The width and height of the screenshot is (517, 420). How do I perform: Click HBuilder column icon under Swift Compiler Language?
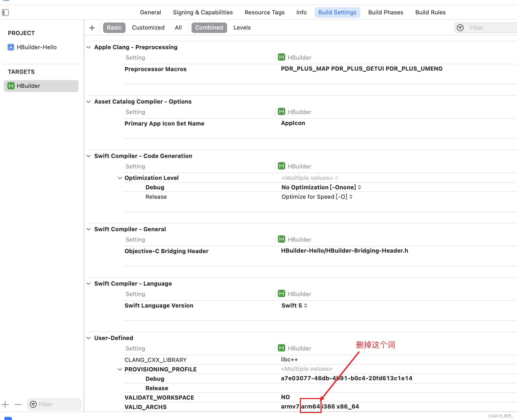pos(282,294)
